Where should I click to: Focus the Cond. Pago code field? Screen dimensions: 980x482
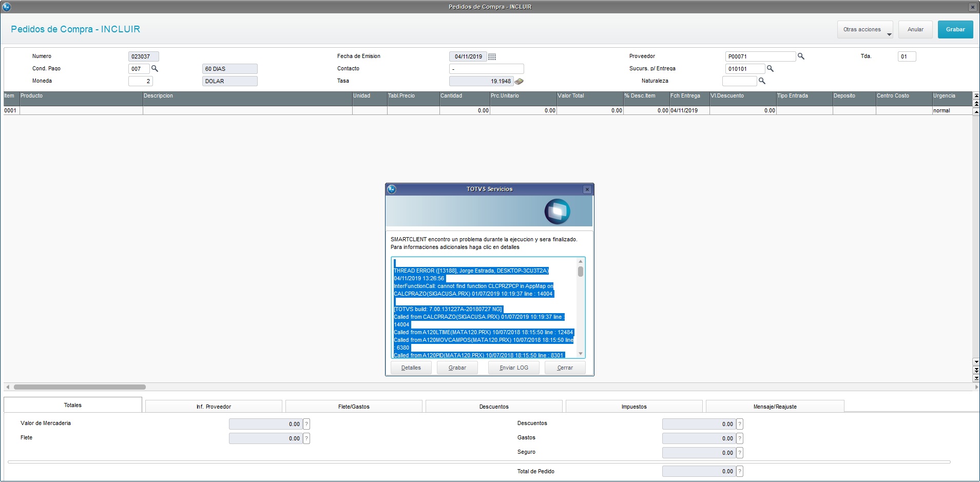click(139, 69)
